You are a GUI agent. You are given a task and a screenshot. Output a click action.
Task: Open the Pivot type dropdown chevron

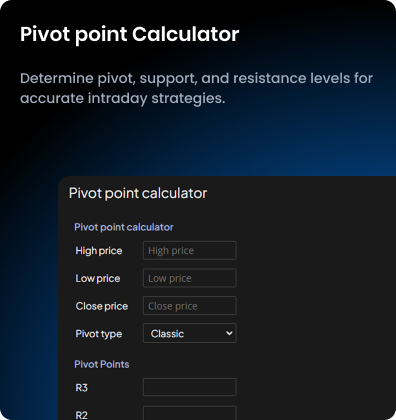tap(229, 333)
